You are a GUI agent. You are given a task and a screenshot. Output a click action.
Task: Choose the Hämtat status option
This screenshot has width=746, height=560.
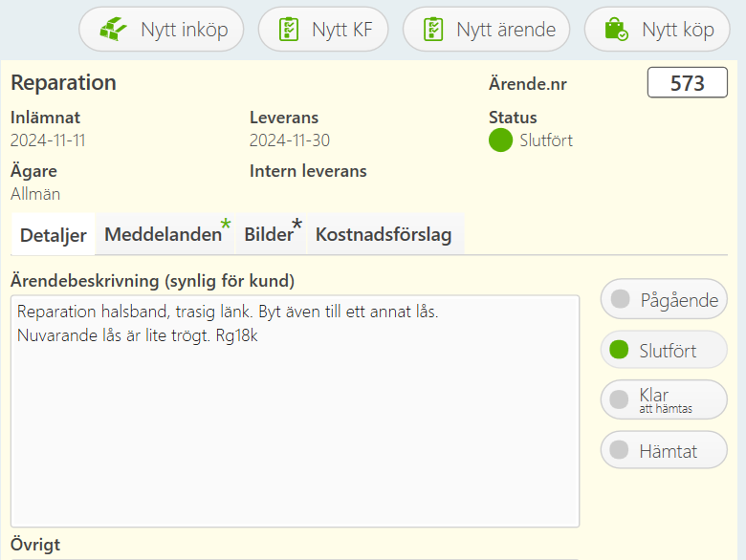[x=664, y=450]
